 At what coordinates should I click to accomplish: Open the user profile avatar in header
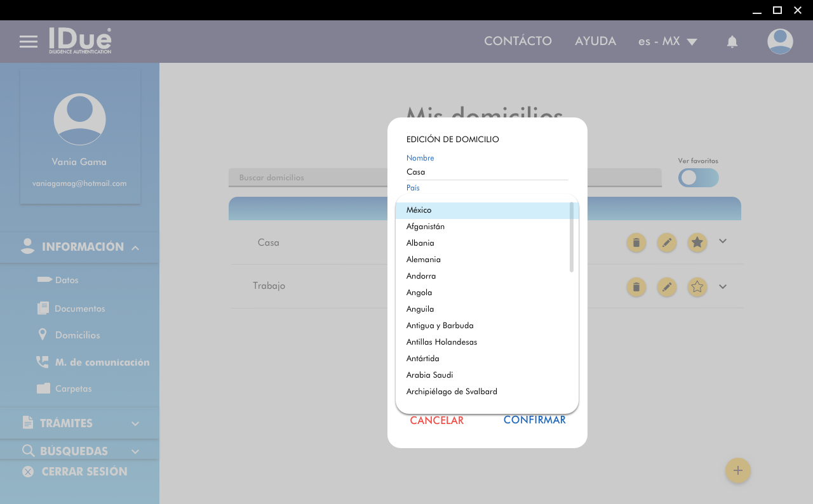coord(779,42)
